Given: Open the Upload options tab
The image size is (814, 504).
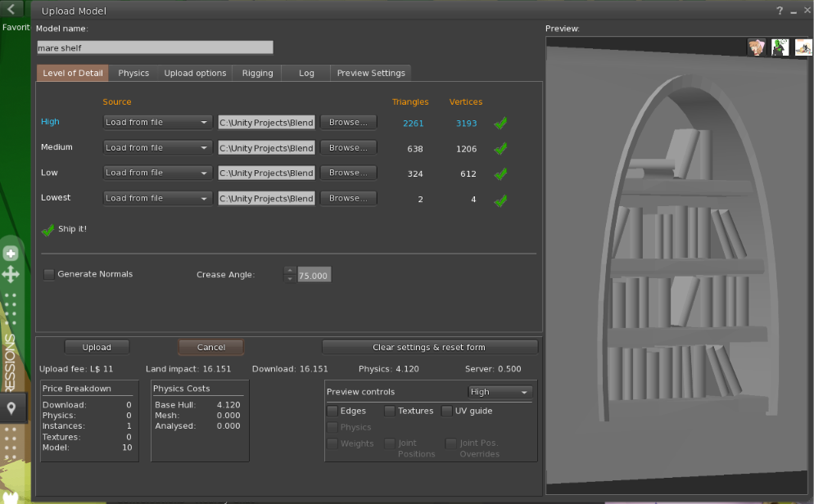Looking at the screenshot, I should click(x=195, y=73).
